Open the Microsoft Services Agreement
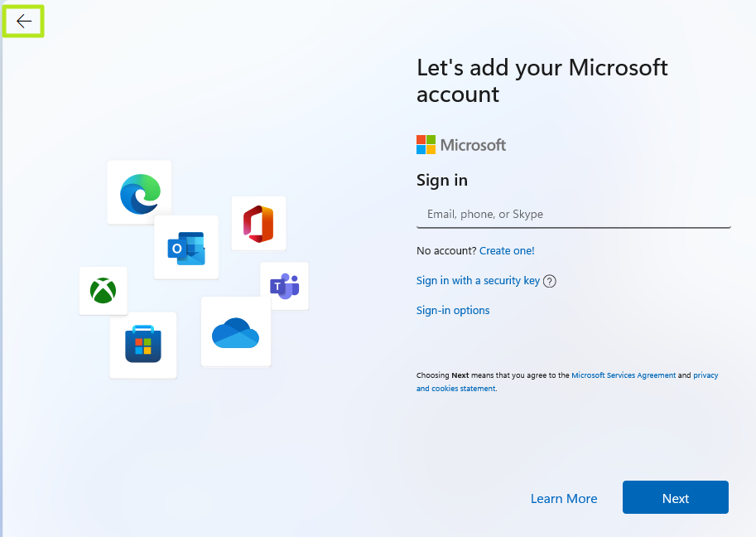Viewport: 756px width, 537px height. 624,375
